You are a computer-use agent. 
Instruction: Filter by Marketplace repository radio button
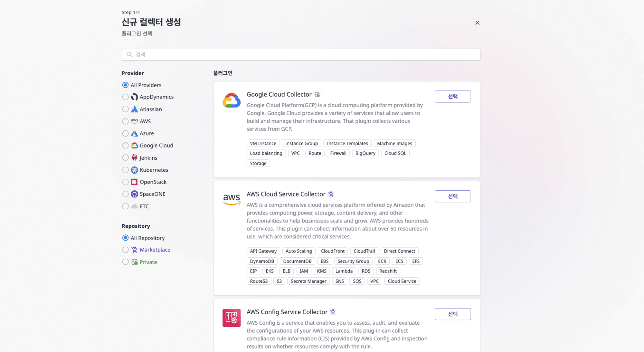(x=125, y=250)
